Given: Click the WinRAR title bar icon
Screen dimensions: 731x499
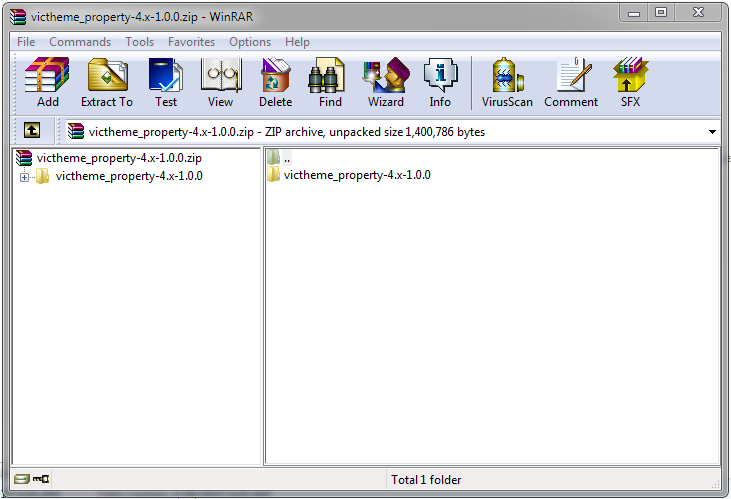Looking at the screenshot, I should pyautogui.click(x=18, y=17).
